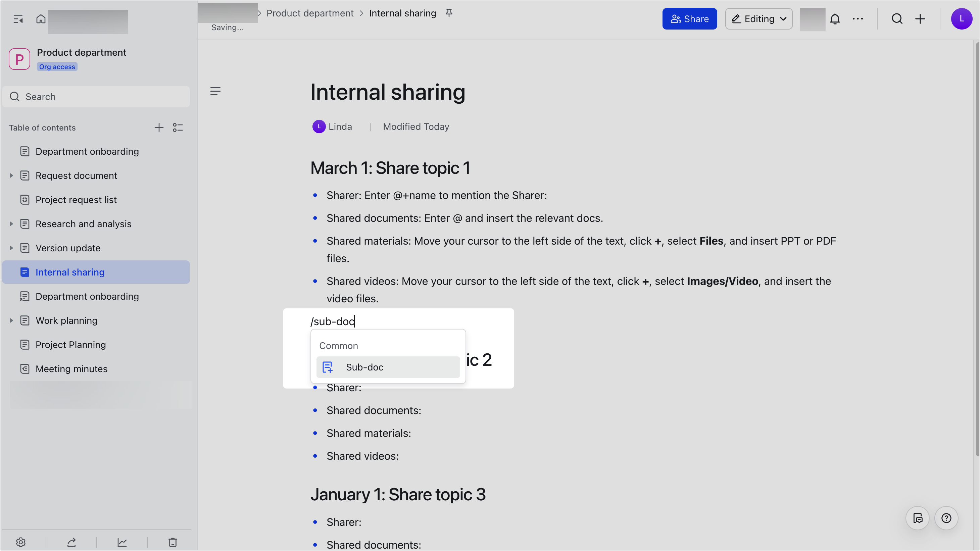Expand the Request document tree item
The width and height of the screenshot is (980, 551).
click(11, 175)
